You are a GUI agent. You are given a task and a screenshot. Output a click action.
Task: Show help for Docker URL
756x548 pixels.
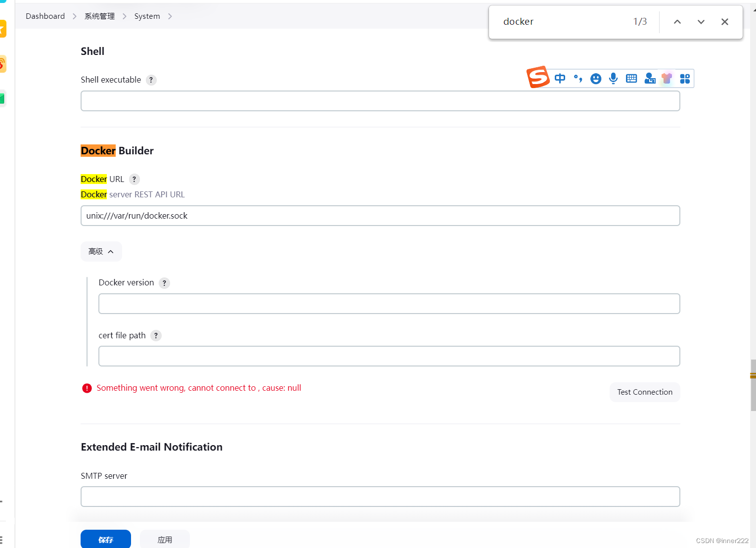click(134, 180)
